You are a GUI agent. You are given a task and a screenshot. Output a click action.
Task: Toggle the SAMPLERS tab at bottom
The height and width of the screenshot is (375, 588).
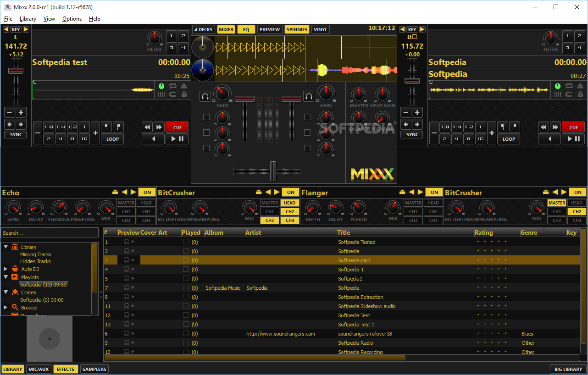94,369
